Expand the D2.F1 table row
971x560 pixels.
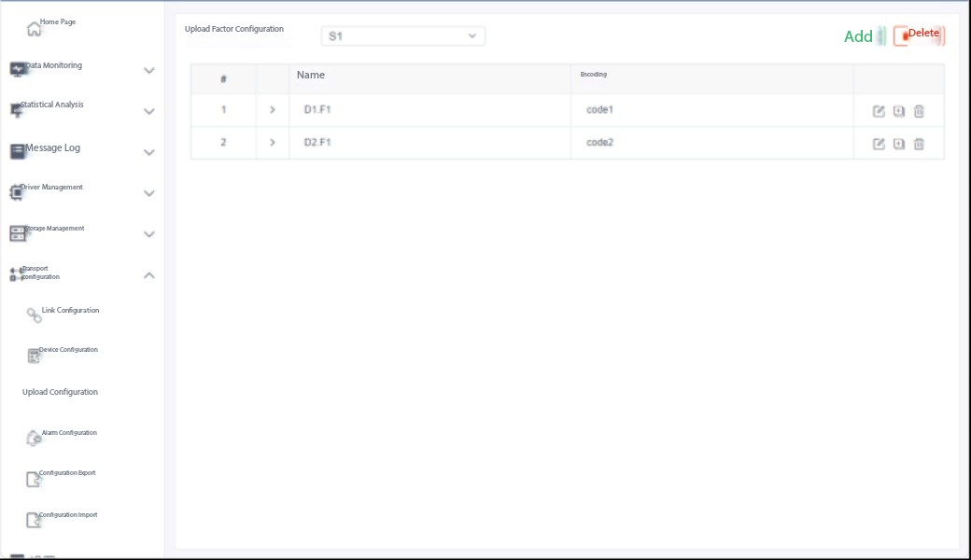(x=273, y=142)
